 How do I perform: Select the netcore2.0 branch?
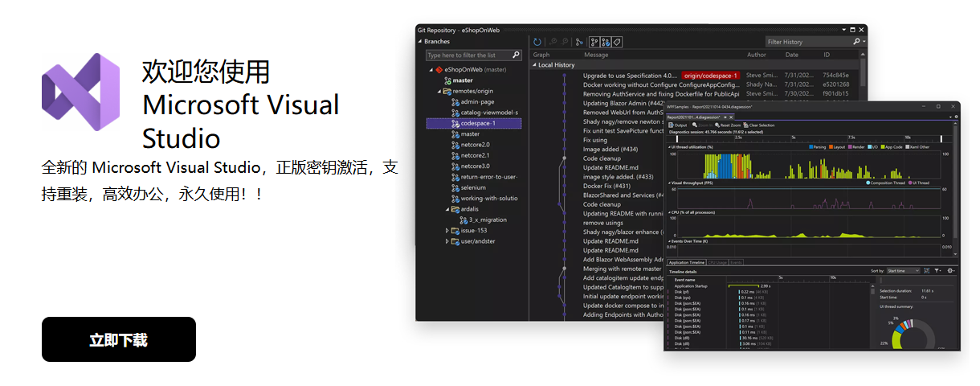tap(475, 145)
